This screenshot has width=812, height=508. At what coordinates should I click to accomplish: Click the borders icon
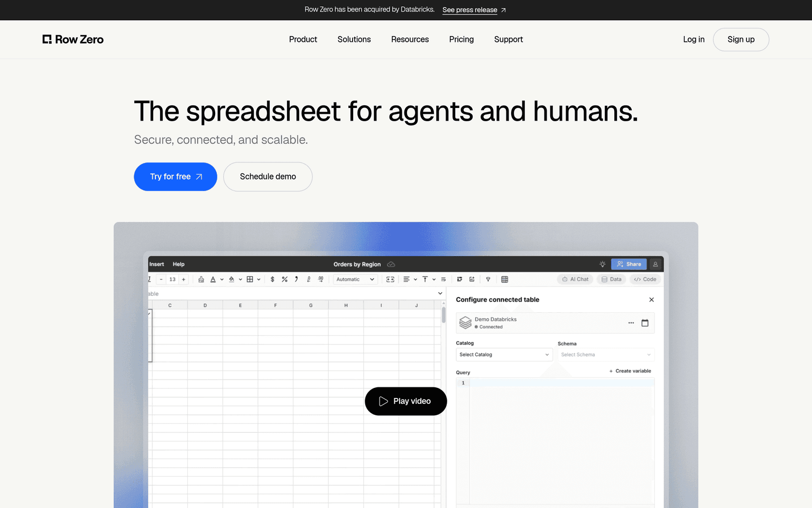pos(250,279)
